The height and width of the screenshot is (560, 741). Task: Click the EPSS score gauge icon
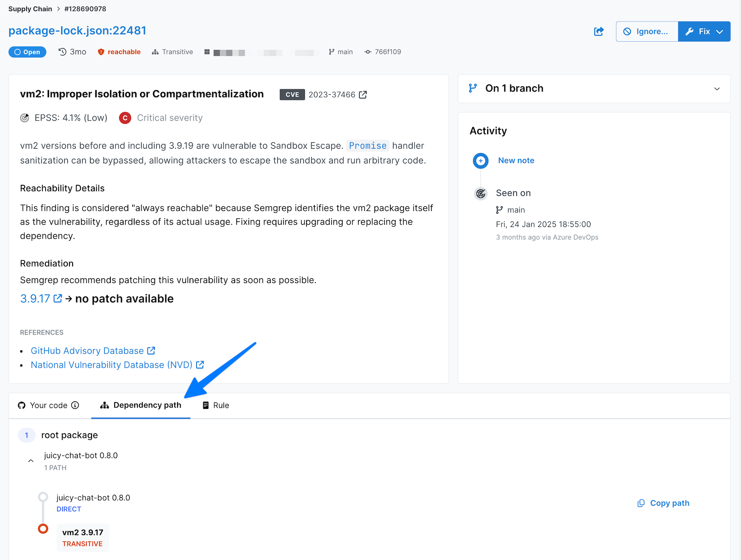[x=25, y=118]
